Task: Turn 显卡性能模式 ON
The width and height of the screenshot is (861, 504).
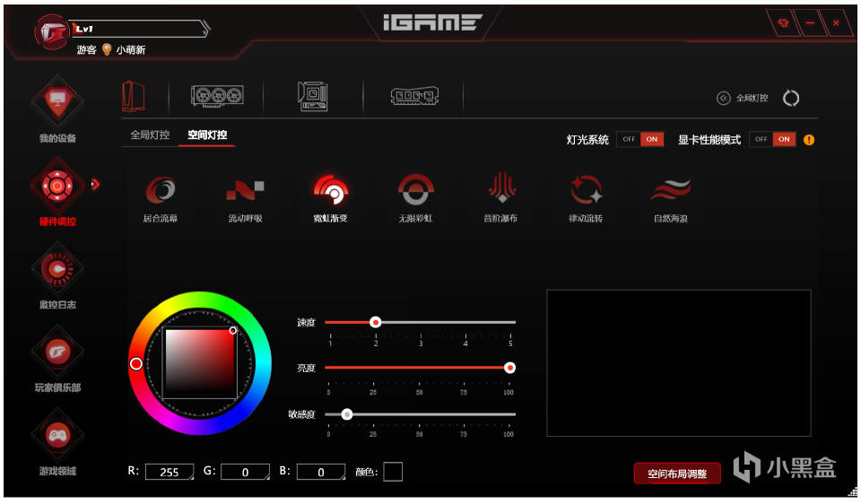Action: pyautogui.click(x=784, y=139)
